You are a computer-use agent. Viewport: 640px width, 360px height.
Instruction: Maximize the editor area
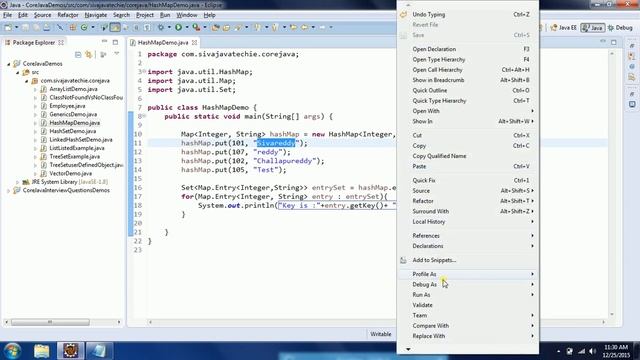(614, 42)
